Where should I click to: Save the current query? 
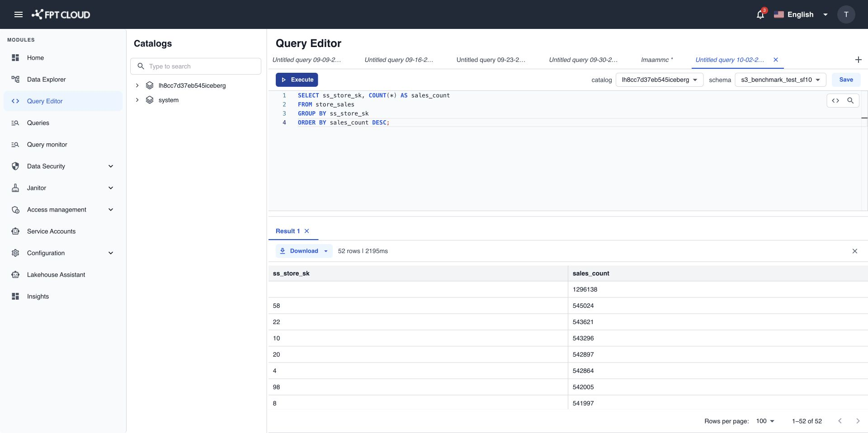[846, 80]
